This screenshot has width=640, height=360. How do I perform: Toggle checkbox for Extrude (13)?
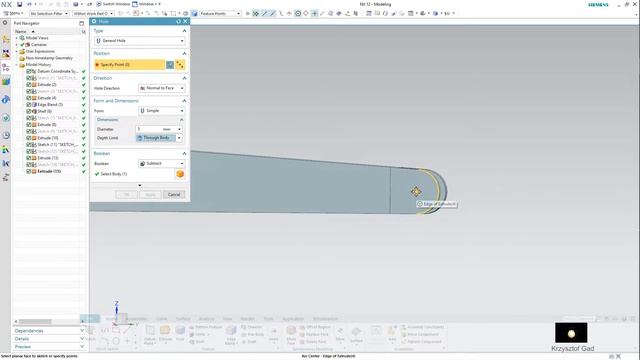pyautogui.click(x=29, y=158)
